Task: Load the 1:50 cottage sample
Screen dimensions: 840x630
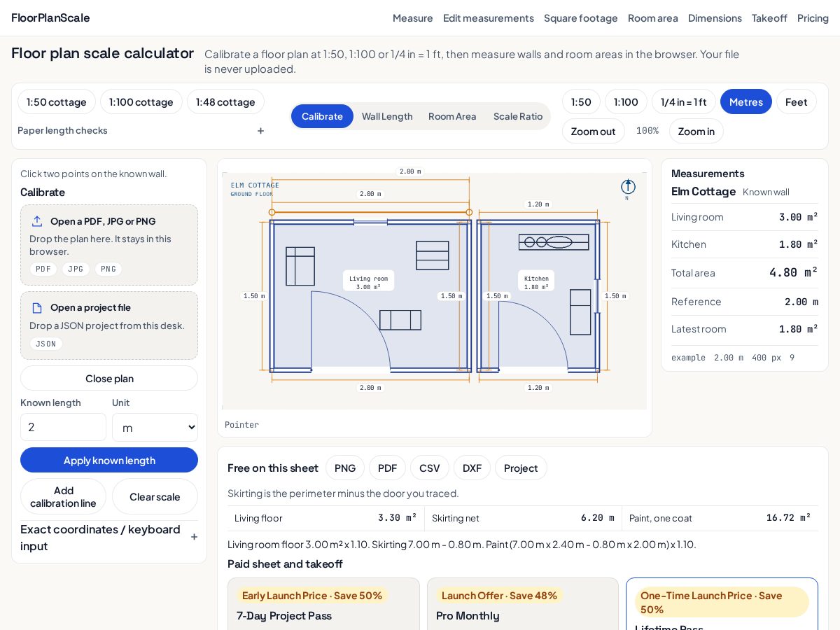Action: (x=57, y=101)
